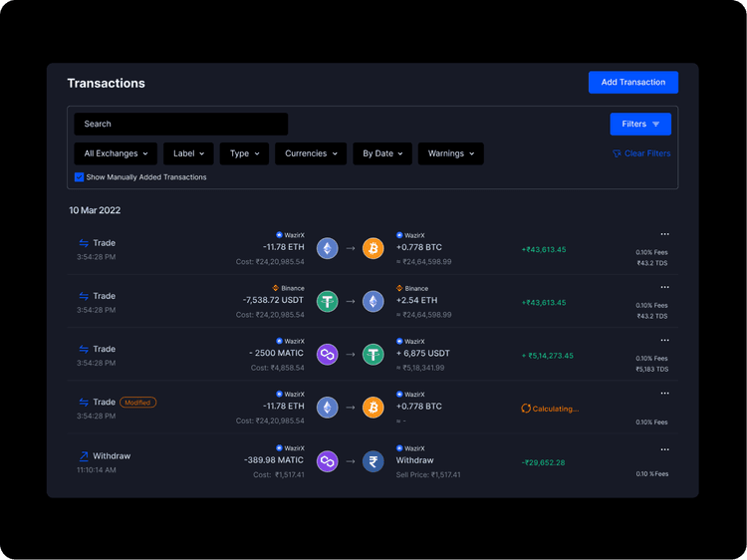Click the Calculating spinner icon
Viewport: 747px width, 560px height.
tap(526, 409)
